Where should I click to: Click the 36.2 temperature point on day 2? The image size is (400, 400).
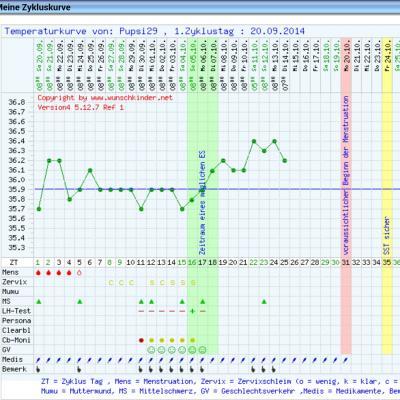pos(49,160)
